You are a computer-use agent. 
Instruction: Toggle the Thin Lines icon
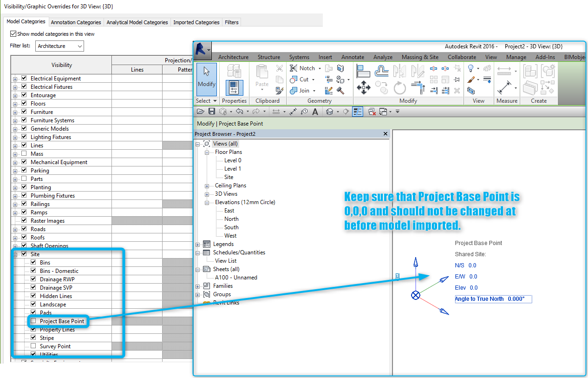point(358,112)
